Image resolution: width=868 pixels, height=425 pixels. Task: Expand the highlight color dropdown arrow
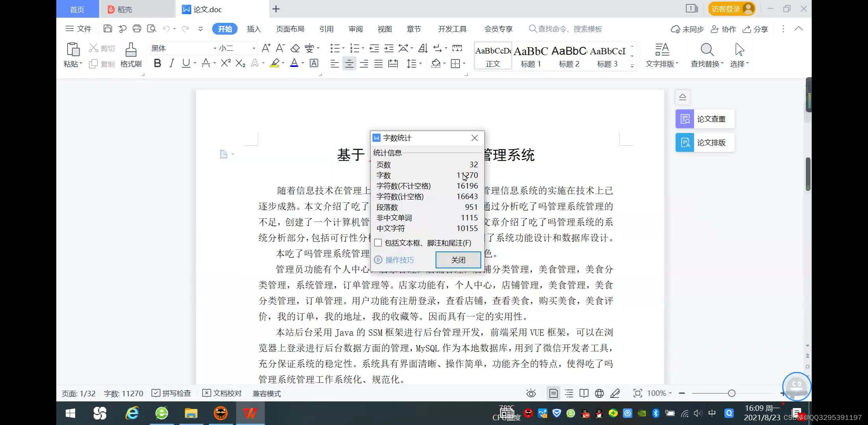click(283, 63)
